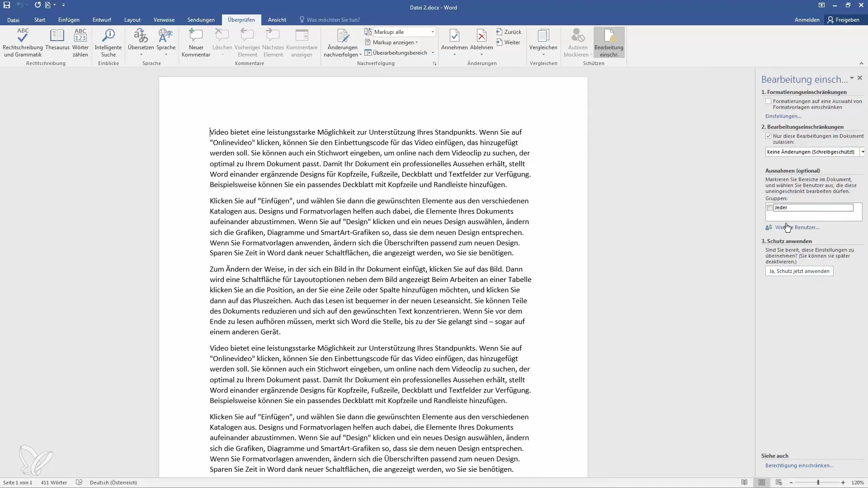Jump to next change with Weiter

(508, 42)
